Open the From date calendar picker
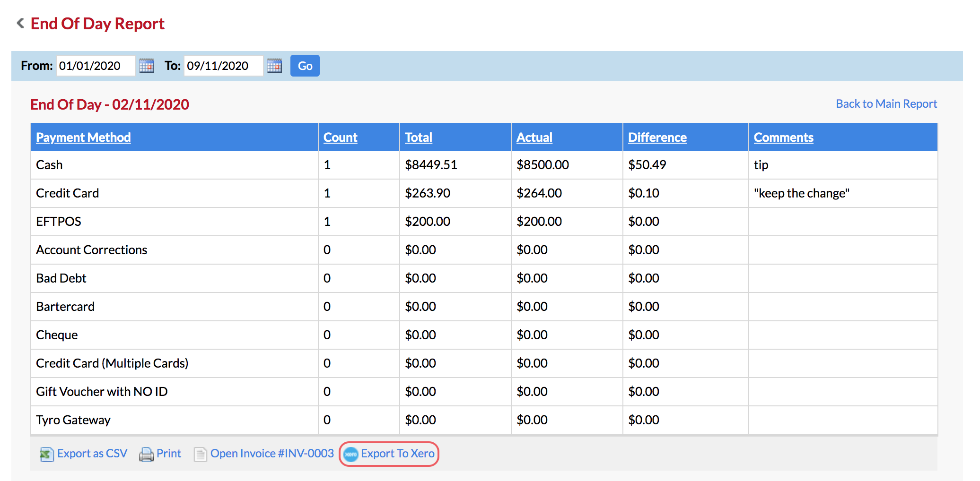Screen dimensions: 980x481 147,66
